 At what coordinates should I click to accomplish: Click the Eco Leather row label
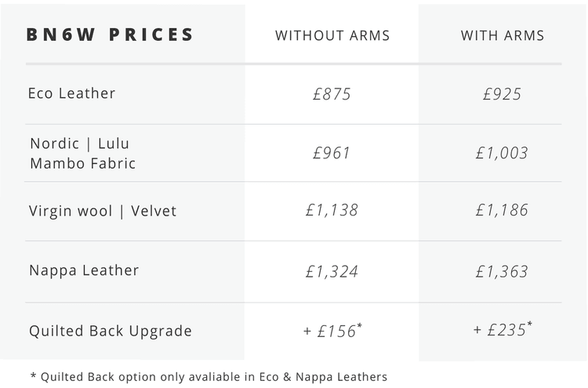coord(72,93)
